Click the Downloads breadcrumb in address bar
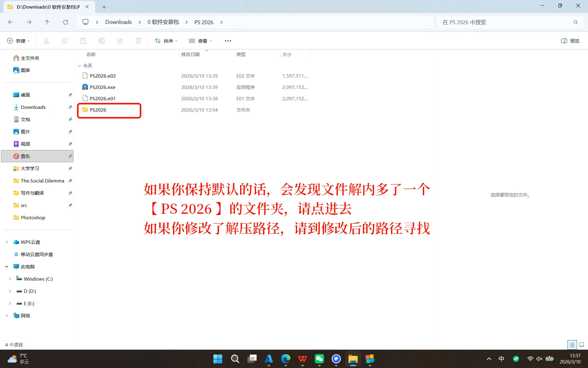Viewport: 588px width, 368px height. (x=118, y=22)
